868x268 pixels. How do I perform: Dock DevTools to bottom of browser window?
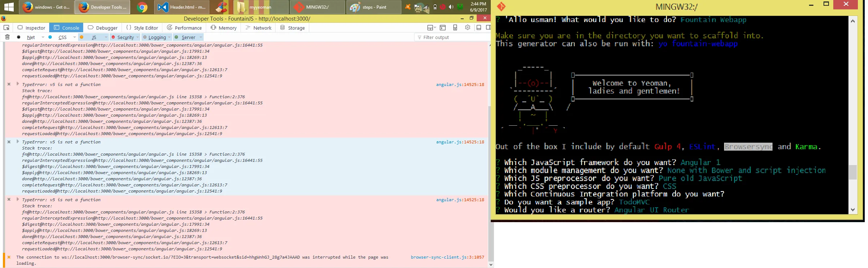[x=479, y=27]
